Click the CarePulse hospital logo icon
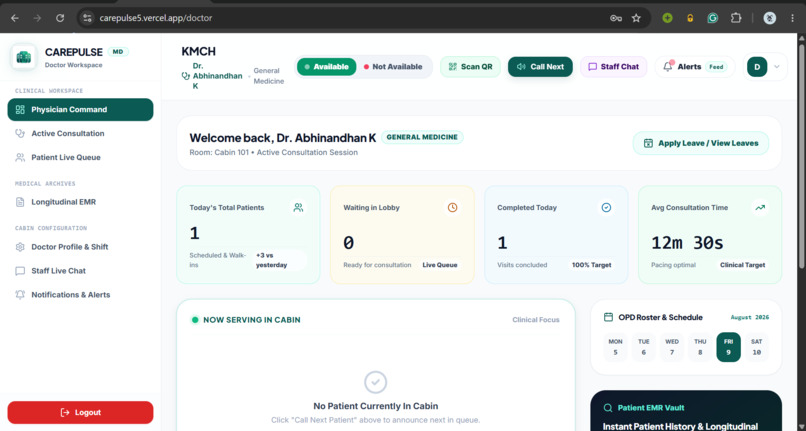This screenshot has height=431, width=806. click(23, 57)
